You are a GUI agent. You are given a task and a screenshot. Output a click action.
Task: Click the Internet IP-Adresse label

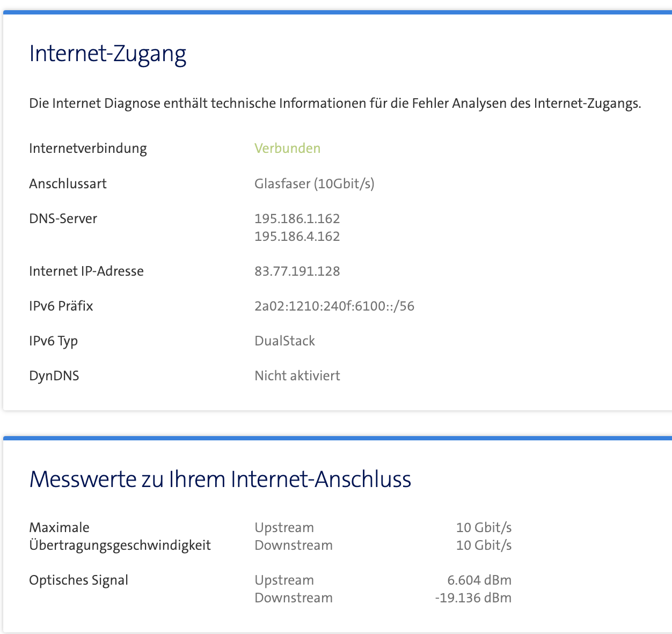[86, 271]
